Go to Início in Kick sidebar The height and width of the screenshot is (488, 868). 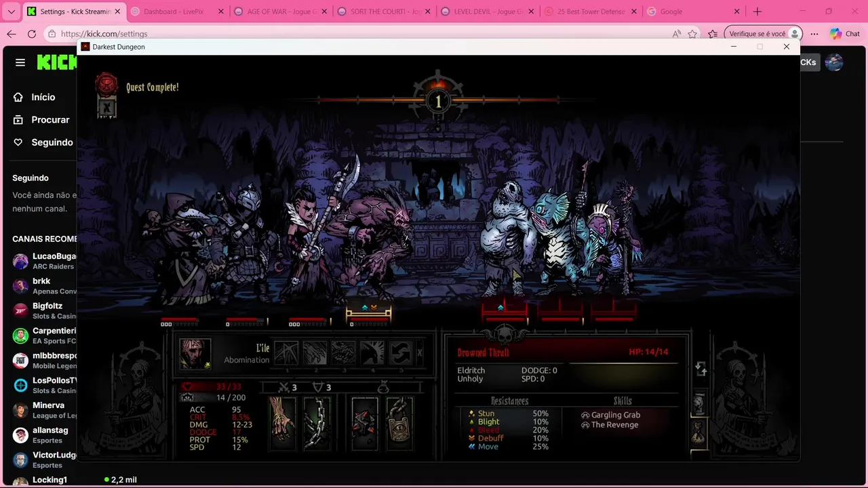pos(43,97)
